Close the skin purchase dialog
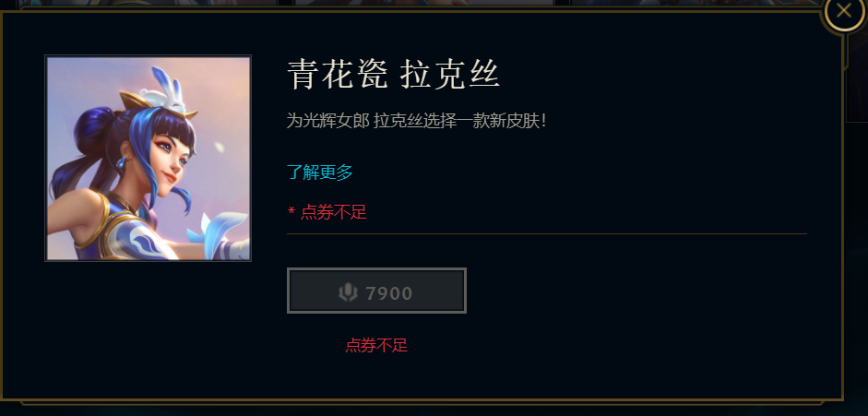 click(844, 10)
